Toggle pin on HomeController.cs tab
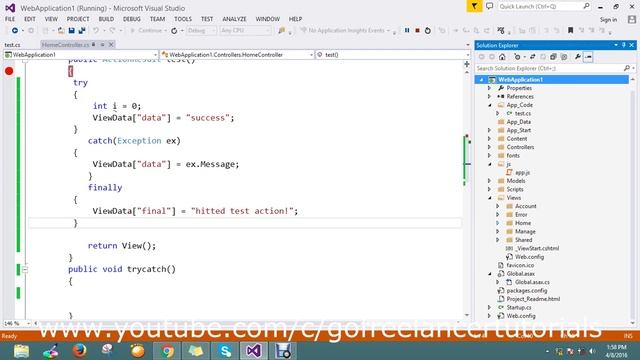This screenshot has height=360, width=640. coord(102,44)
